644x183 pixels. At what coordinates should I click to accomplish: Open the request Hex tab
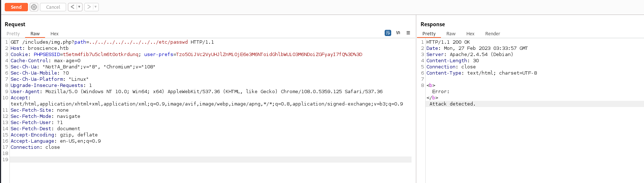point(54,33)
